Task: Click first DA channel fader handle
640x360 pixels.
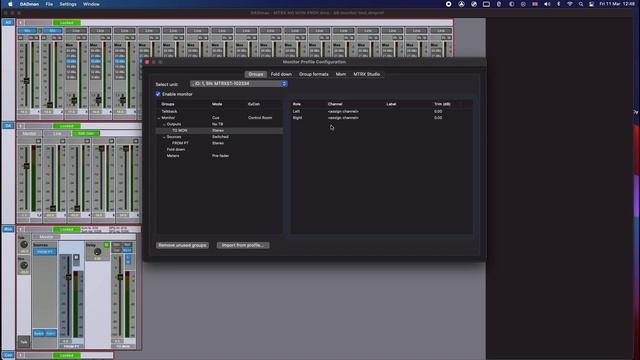Action: (27, 166)
